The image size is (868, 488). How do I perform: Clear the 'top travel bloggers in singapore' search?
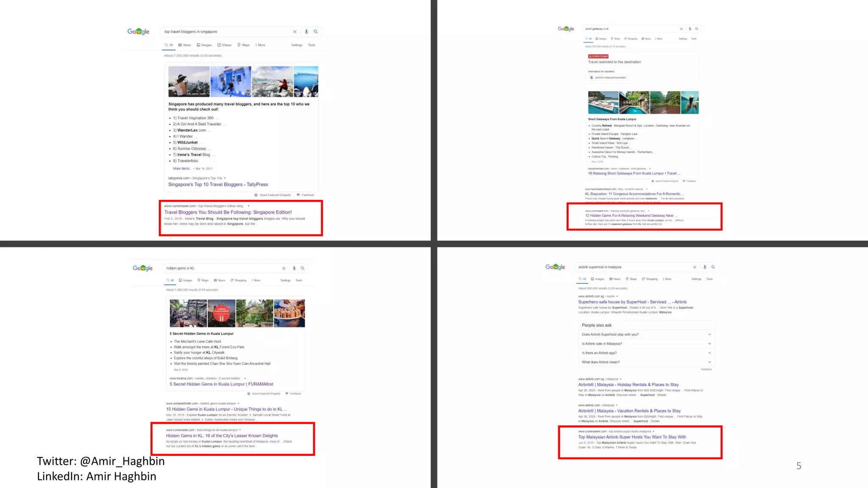295,32
